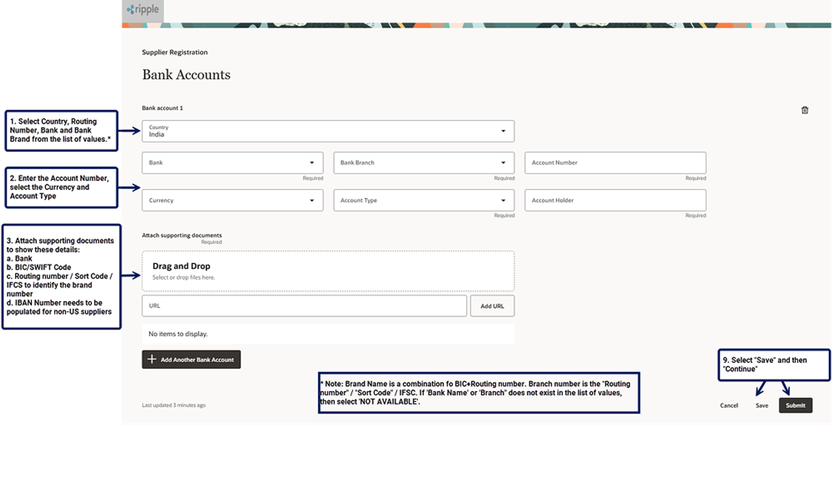This screenshot has width=832, height=504.
Task: Click the Submit button
Action: (795, 405)
